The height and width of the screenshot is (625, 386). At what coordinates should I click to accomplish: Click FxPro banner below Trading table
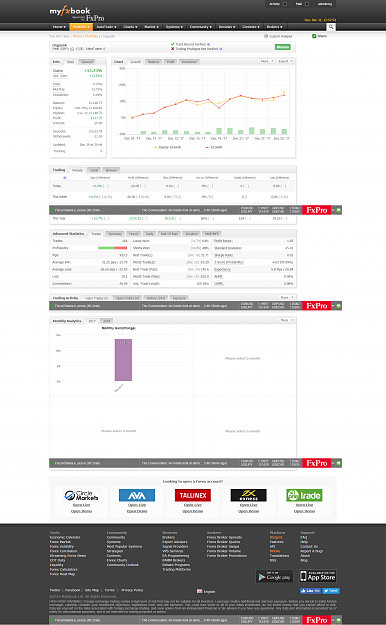pos(317,210)
